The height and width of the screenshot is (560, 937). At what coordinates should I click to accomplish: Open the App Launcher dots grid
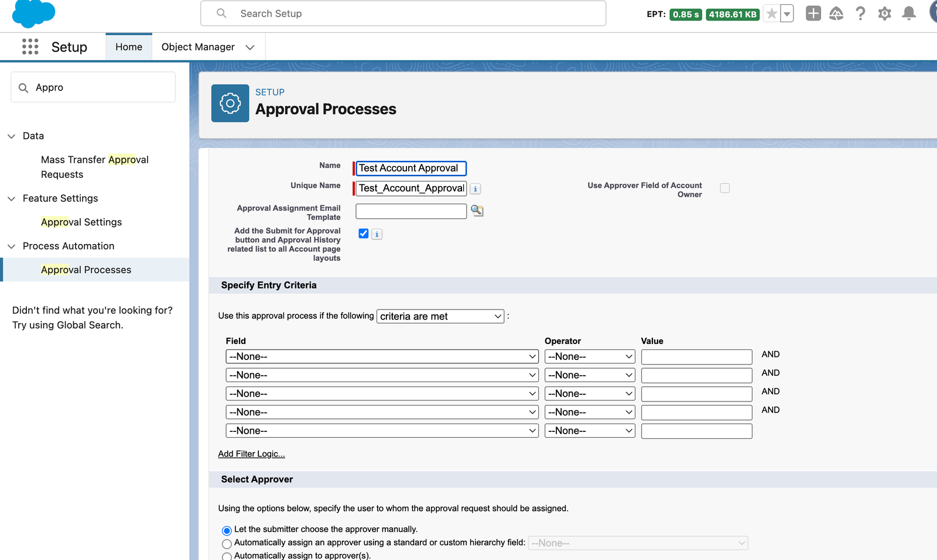coord(30,47)
